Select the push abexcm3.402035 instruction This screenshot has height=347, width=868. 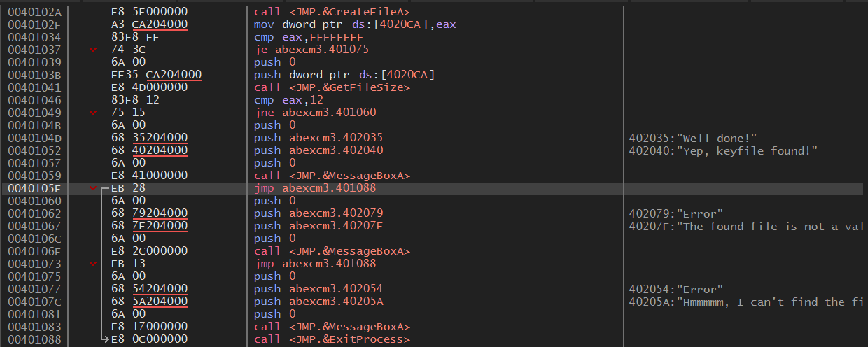click(318, 138)
